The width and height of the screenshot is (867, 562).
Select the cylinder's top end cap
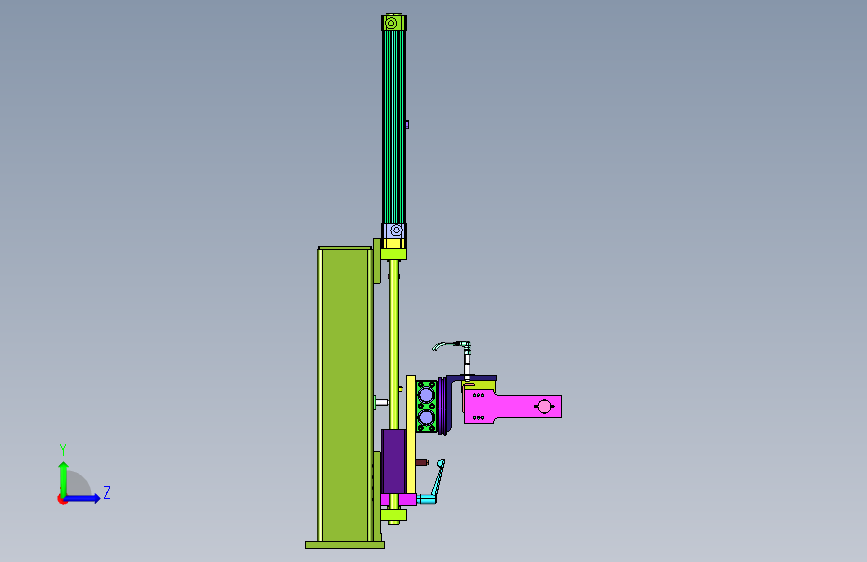tap(394, 23)
